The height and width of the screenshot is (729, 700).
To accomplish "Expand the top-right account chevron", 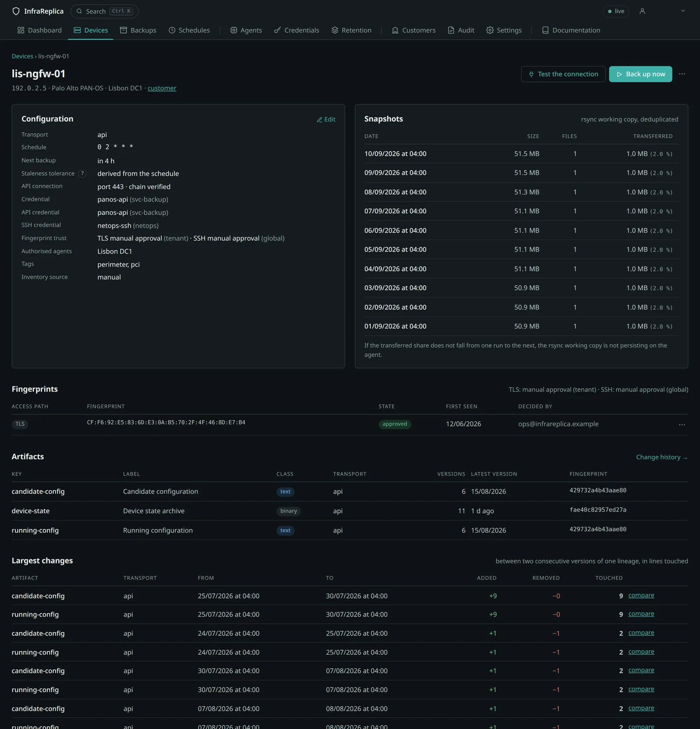I will 683,11.
